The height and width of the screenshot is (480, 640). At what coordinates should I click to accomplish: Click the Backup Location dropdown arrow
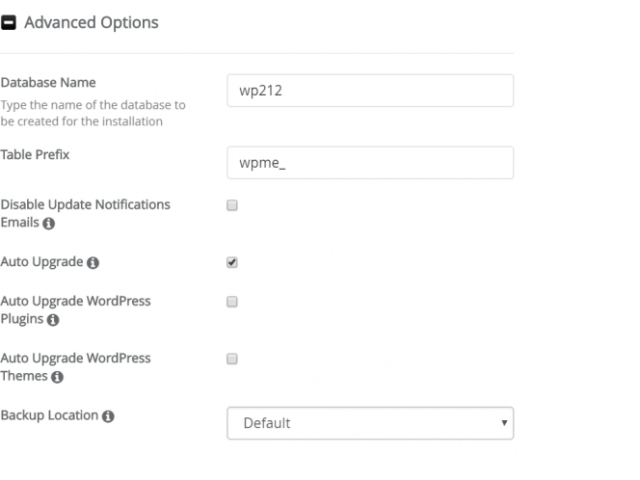pyautogui.click(x=504, y=423)
